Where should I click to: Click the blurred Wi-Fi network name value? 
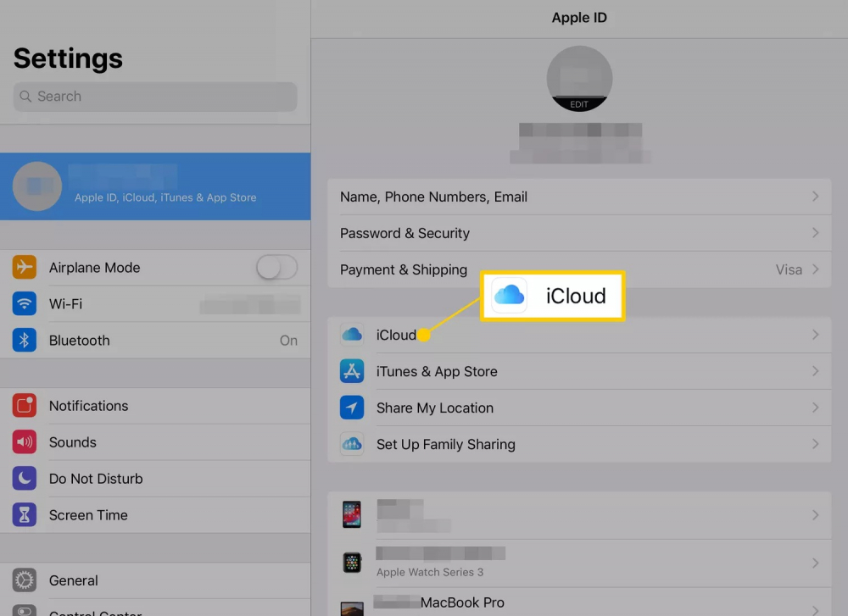(252, 303)
